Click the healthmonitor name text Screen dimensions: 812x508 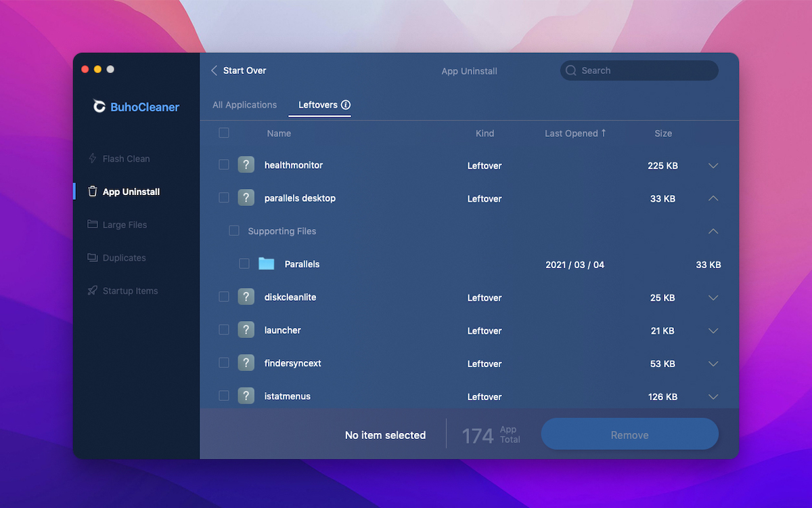(294, 165)
